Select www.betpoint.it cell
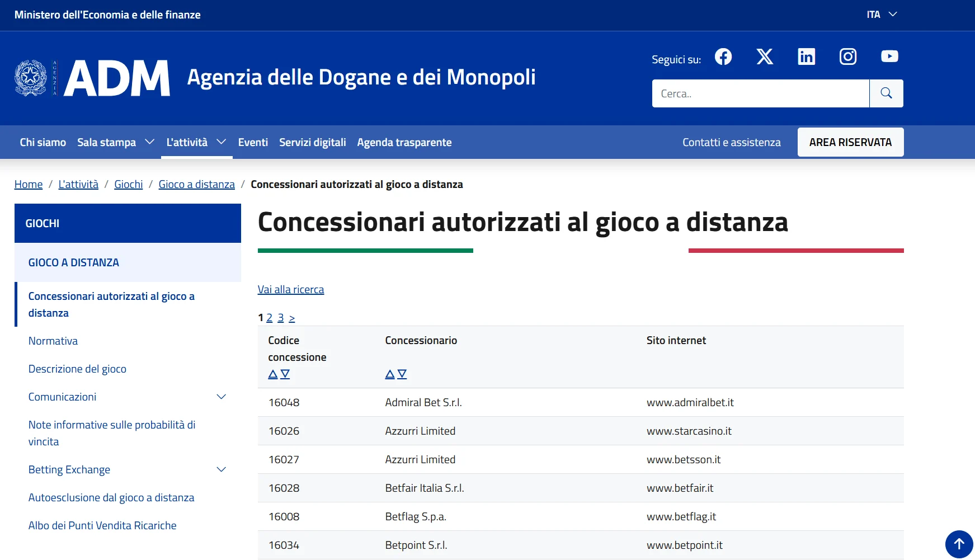The height and width of the screenshot is (560, 975). [x=685, y=545]
